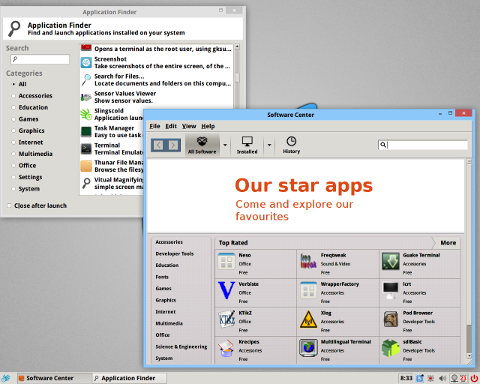Open the WrapperFactory app icon

pyautogui.click(x=308, y=290)
